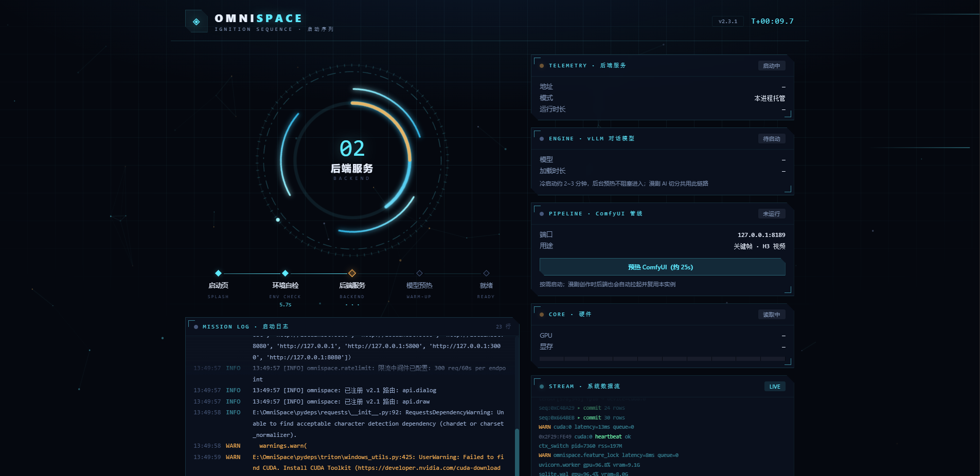This screenshot has height=476, width=980.
Task: Click the TELEMETRY · 后端服务 header title
Action: tap(587, 66)
